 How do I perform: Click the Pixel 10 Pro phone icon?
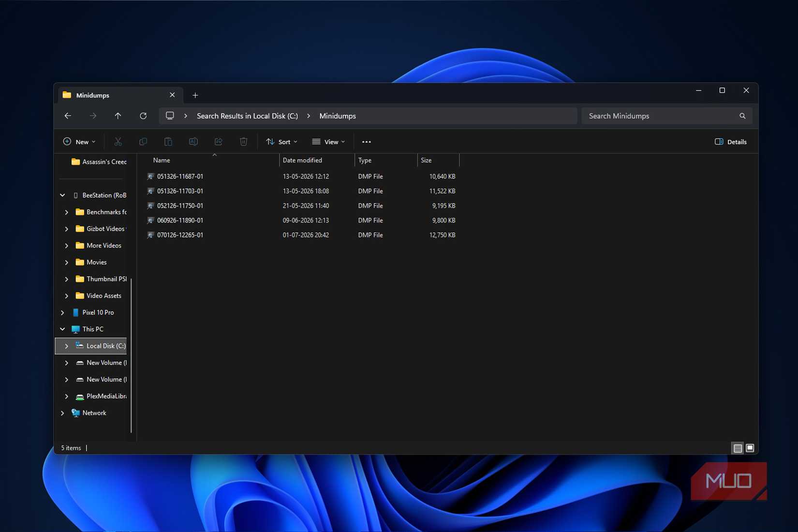75,312
